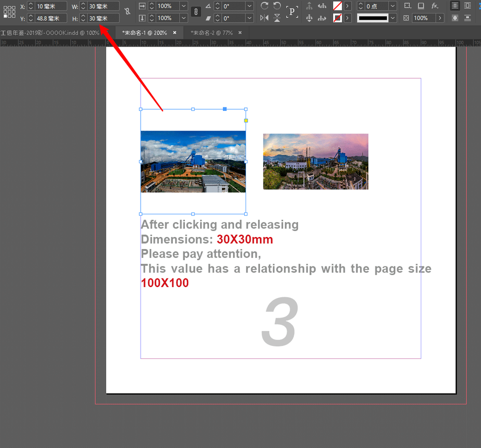Open the Scale Y percentage dropdown
The image size is (481, 448).
pos(183,18)
